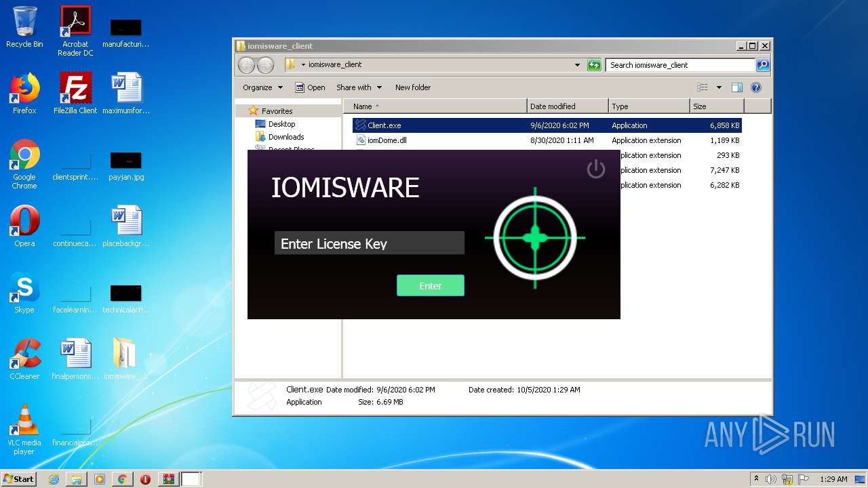868x488 pixels.
Task: Select the facelearnin desktop file
Action: click(75, 300)
